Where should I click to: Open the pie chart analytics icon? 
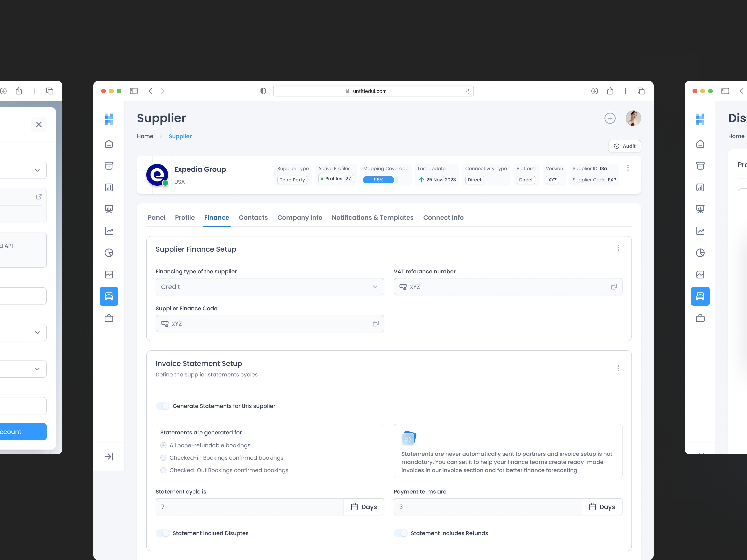coord(109,253)
